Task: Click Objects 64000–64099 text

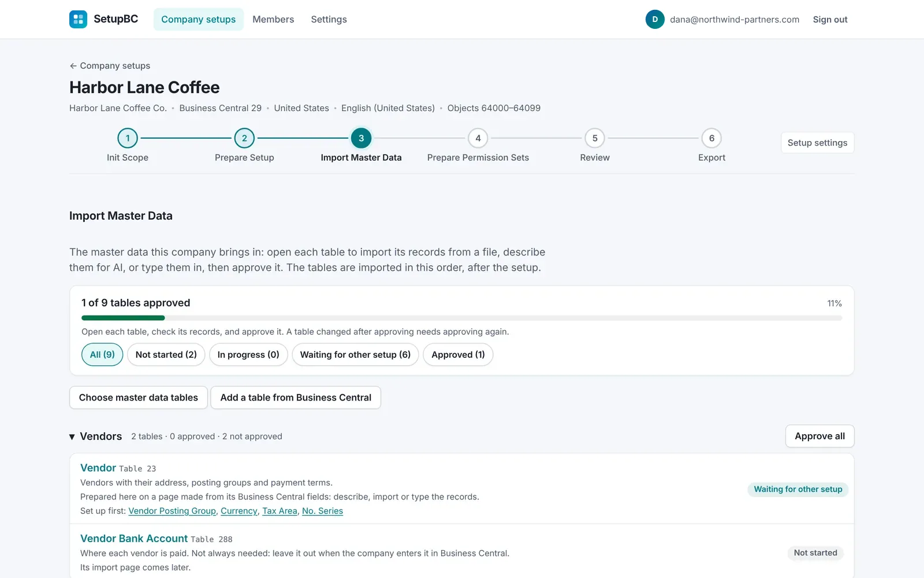Action: coord(494,108)
